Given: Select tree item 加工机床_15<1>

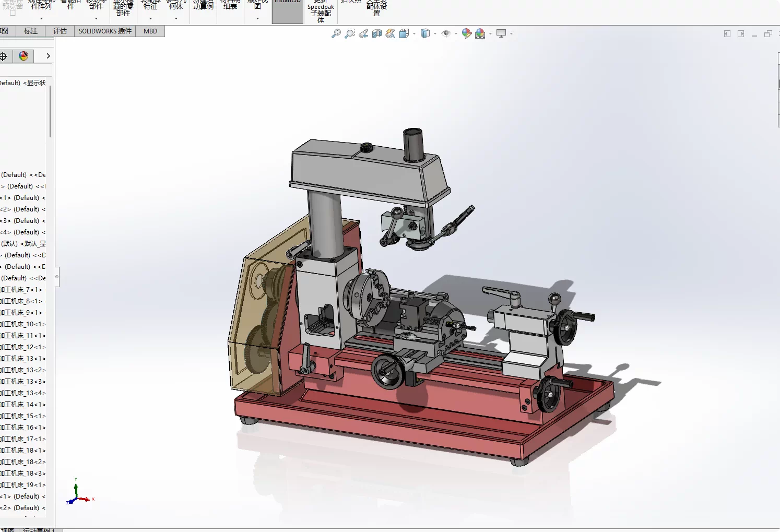Looking at the screenshot, I should (22, 416).
